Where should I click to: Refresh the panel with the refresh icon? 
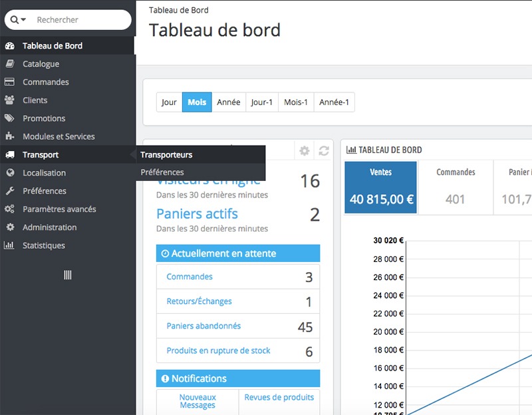tap(324, 151)
